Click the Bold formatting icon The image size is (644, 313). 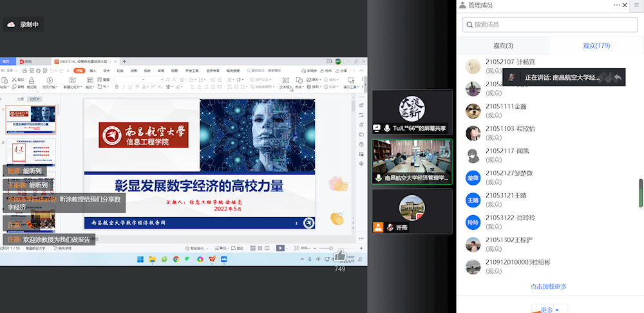pos(117,87)
